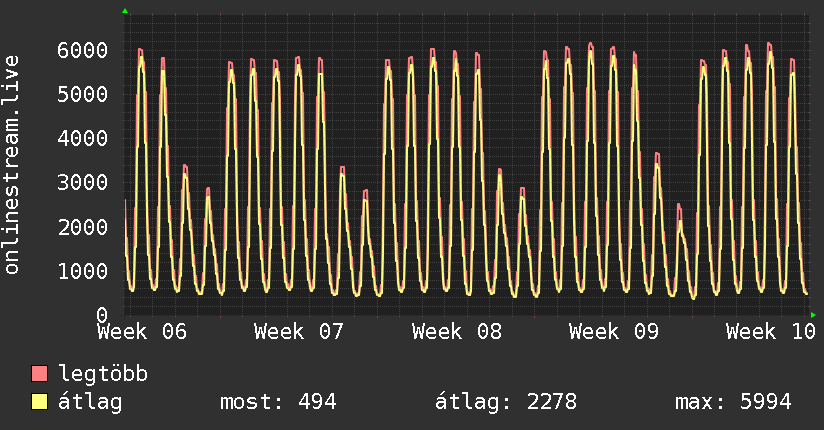Click the legtöbb legend label

103,374
